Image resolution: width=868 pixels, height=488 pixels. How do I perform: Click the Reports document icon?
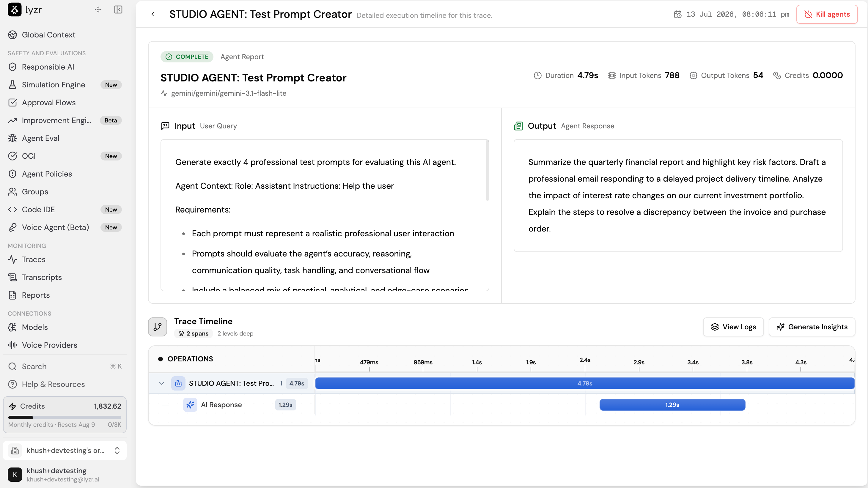(x=12, y=295)
